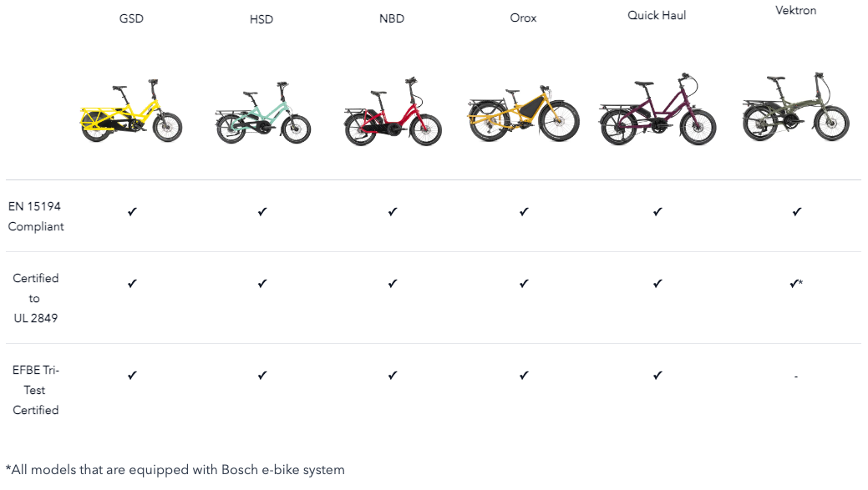Image resolution: width=868 pixels, height=490 pixels.
Task: Click the Certified to UL 2849 row label
Action: (x=35, y=298)
